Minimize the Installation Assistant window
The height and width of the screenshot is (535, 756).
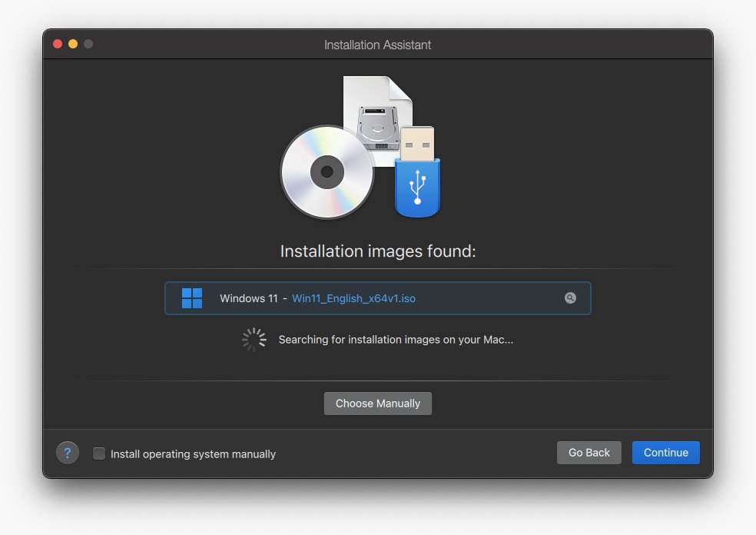(73, 44)
